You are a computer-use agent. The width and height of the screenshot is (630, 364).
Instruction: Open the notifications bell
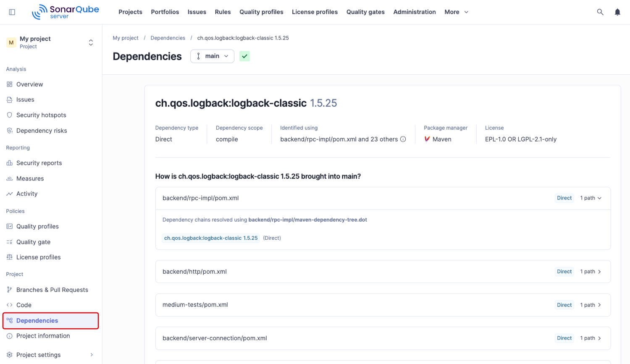(617, 12)
